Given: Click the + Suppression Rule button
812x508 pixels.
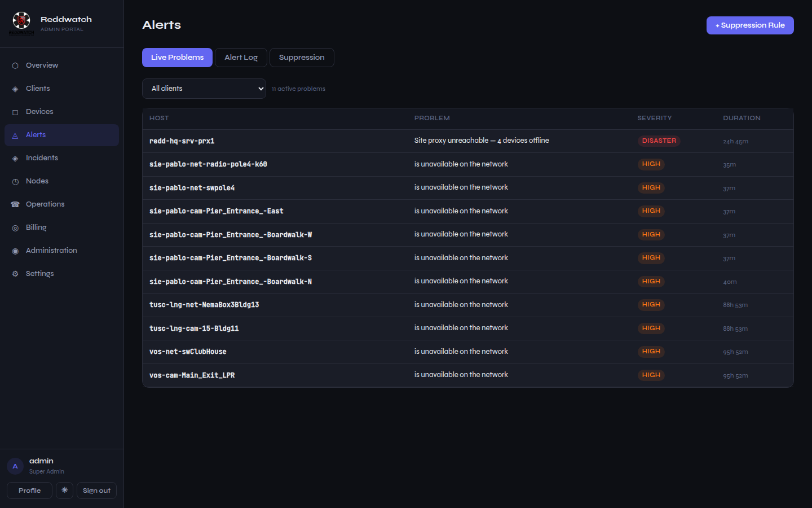Looking at the screenshot, I should 750,25.
